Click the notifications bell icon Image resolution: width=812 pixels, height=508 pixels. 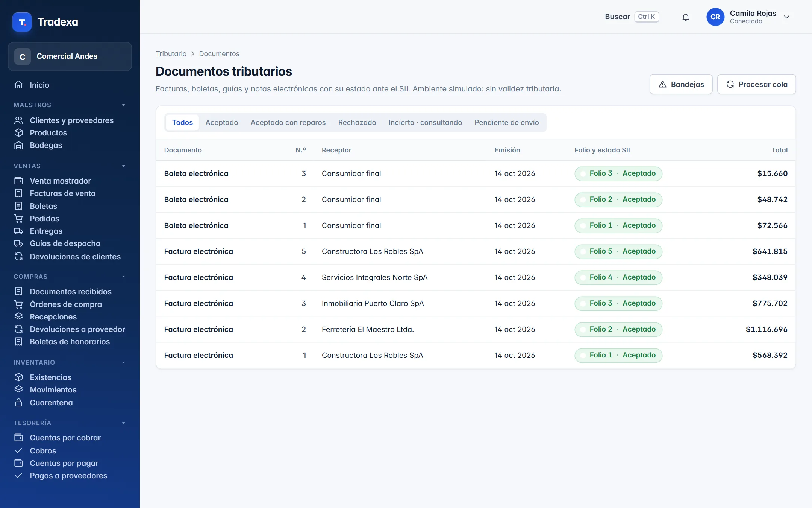click(685, 17)
